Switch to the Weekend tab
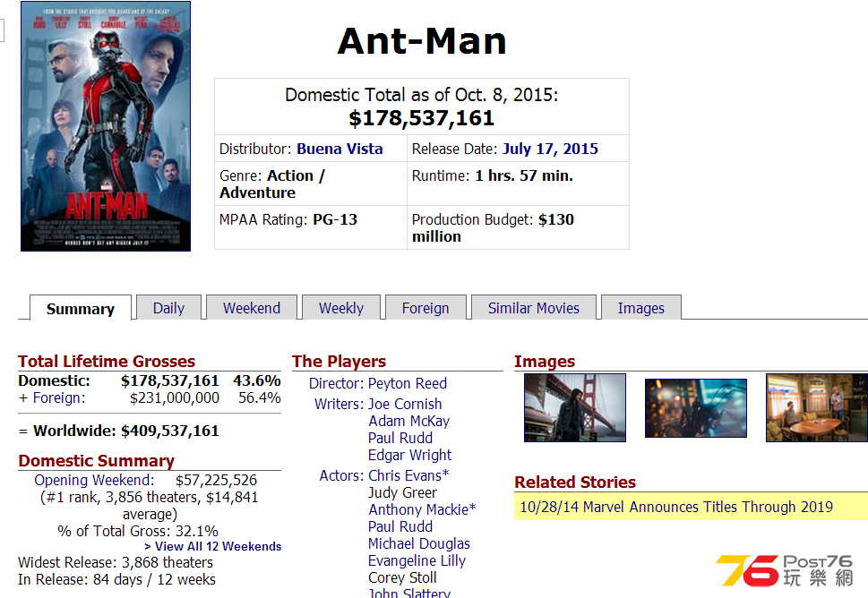This screenshot has height=598, width=868. [252, 308]
